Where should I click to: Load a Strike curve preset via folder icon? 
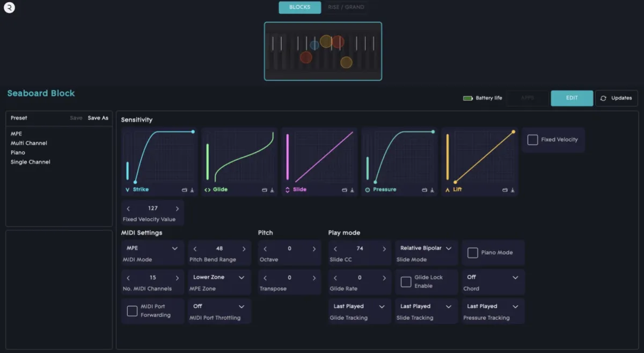pyautogui.click(x=185, y=190)
